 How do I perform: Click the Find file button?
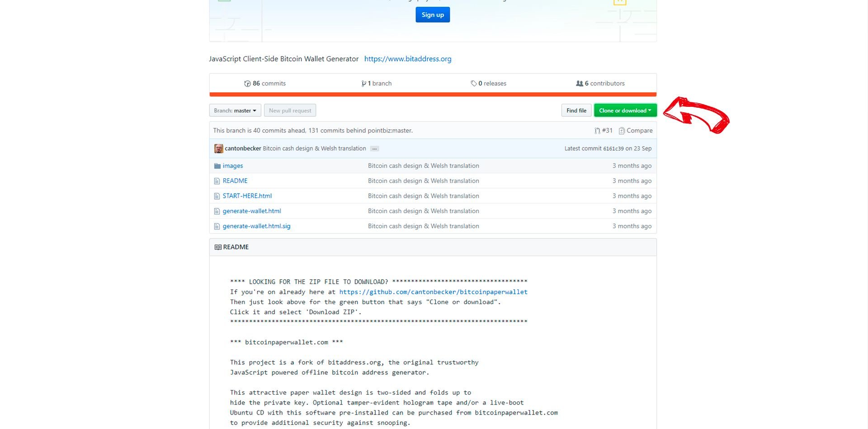pyautogui.click(x=576, y=110)
